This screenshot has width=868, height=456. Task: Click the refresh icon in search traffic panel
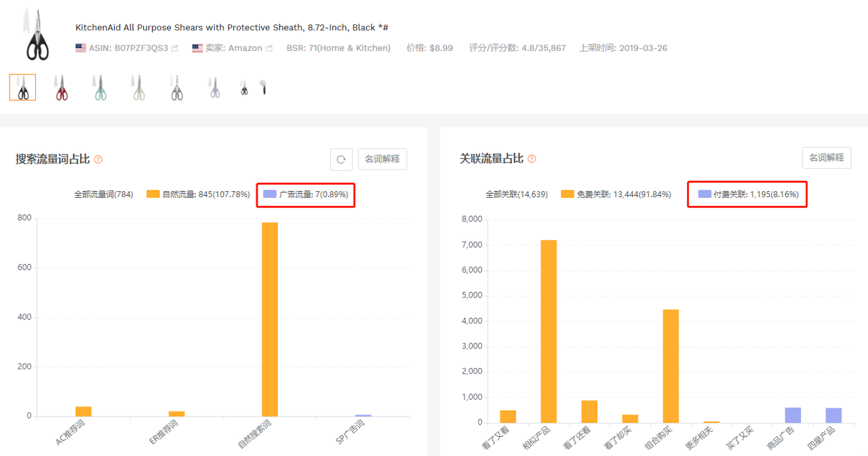[x=341, y=159]
